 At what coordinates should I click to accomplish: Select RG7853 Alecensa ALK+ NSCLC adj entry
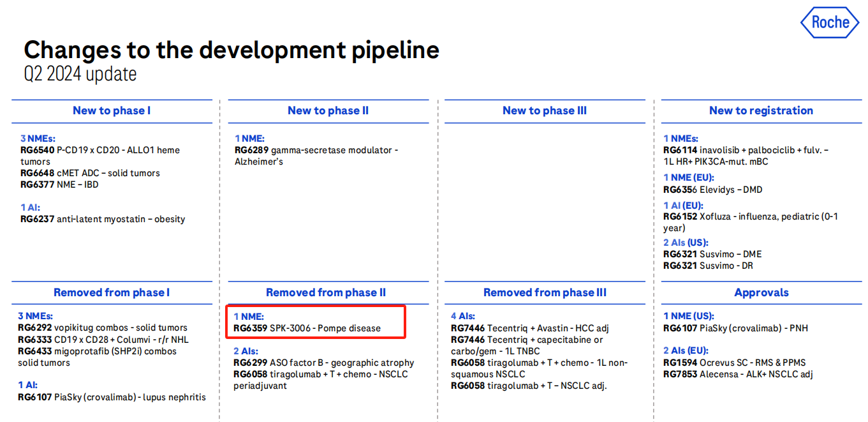pyautogui.click(x=738, y=374)
